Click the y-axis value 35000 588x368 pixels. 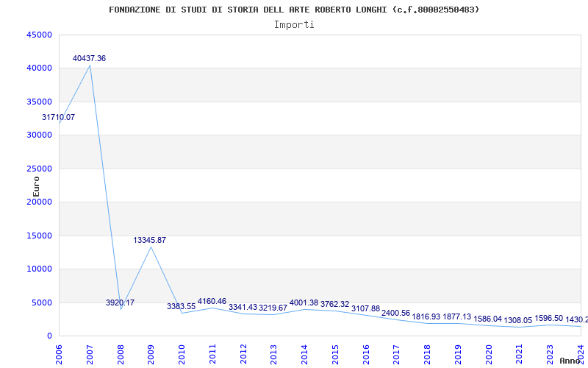40,102
